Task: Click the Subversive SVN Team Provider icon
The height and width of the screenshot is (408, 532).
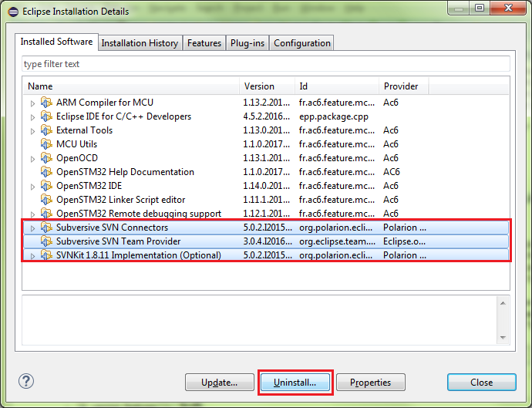Action: (46, 241)
